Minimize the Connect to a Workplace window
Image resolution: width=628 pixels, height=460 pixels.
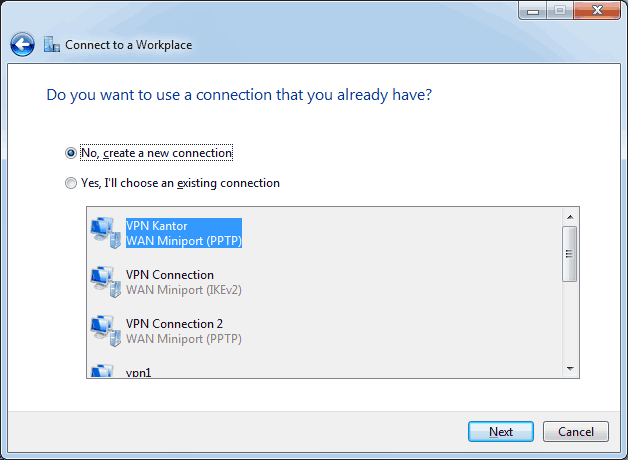point(533,10)
